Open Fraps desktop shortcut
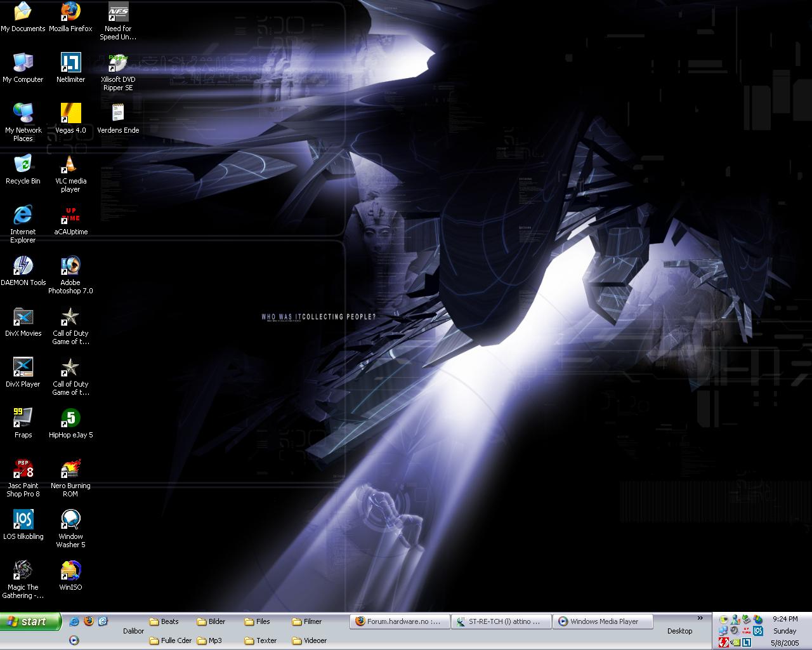Image resolution: width=812 pixels, height=650 pixels. point(23,424)
